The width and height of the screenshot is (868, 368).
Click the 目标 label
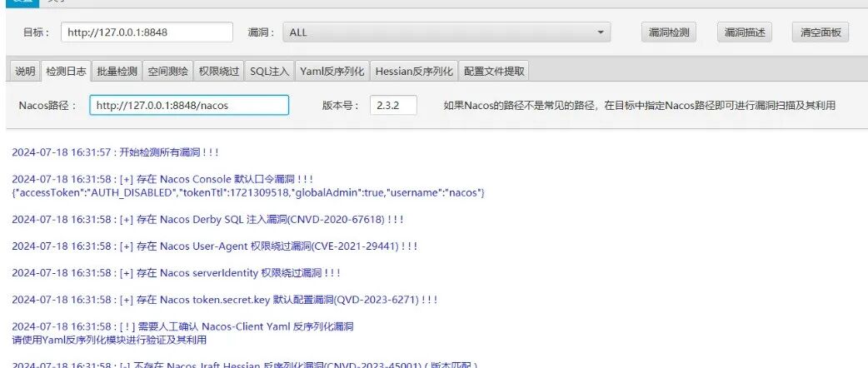(x=36, y=32)
